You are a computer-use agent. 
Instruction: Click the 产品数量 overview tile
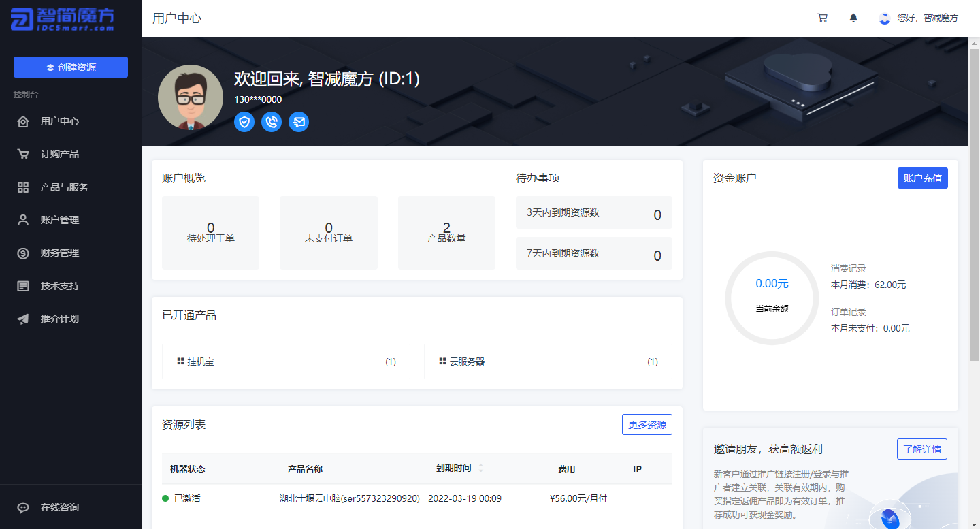tap(446, 233)
